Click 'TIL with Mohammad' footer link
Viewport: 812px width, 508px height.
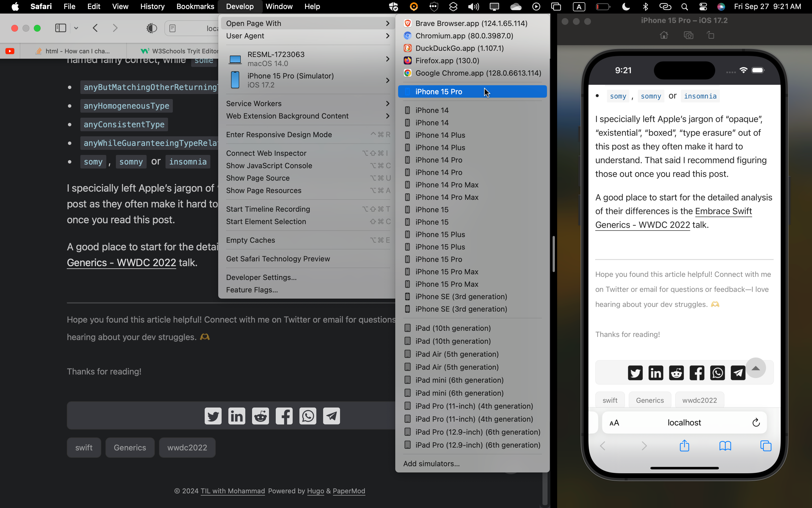[233, 491]
